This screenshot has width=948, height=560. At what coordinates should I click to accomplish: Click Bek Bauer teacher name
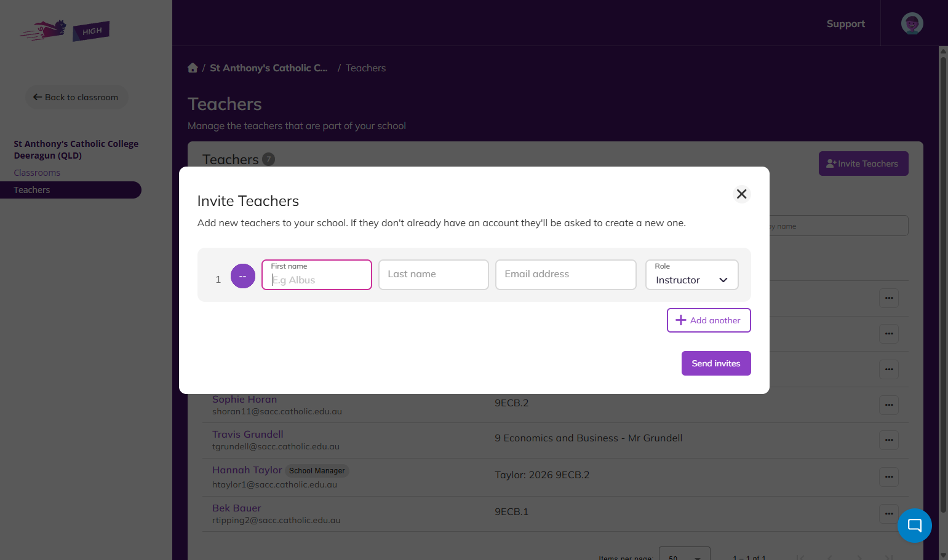click(236, 508)
